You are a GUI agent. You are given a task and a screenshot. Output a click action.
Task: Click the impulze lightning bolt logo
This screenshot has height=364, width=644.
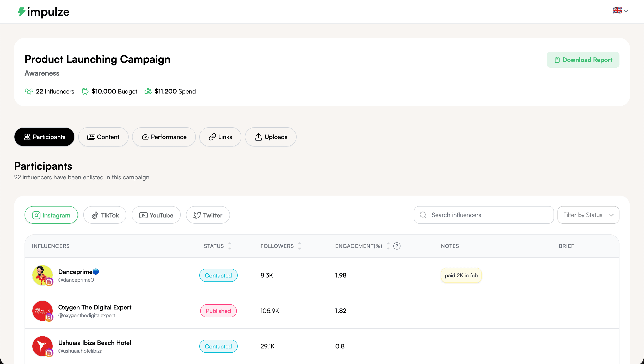coord(22,12)
